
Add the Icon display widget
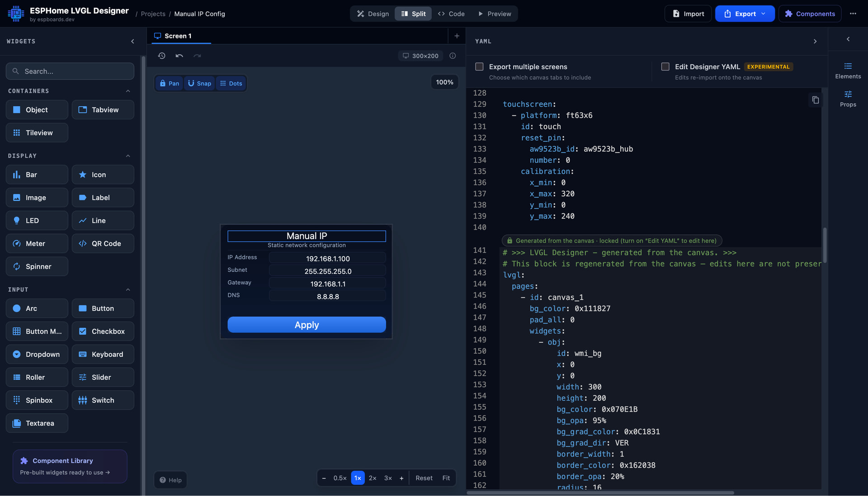coord(103,175)
